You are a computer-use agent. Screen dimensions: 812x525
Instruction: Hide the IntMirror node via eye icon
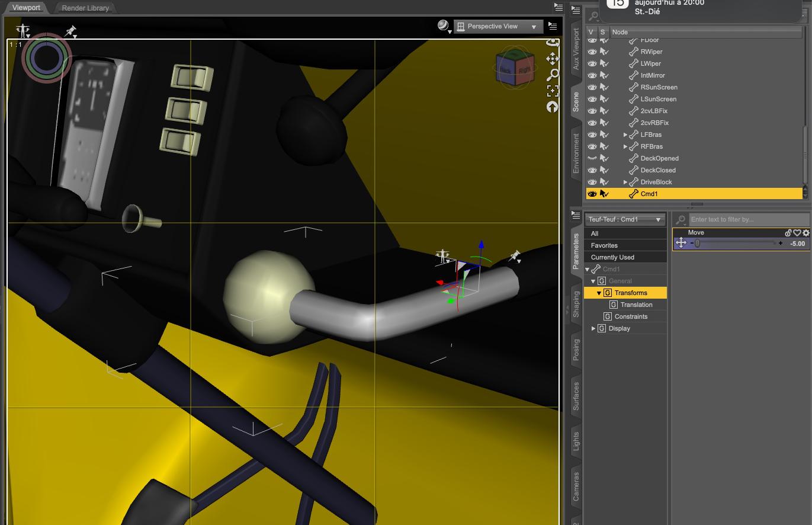click(592, 75)
